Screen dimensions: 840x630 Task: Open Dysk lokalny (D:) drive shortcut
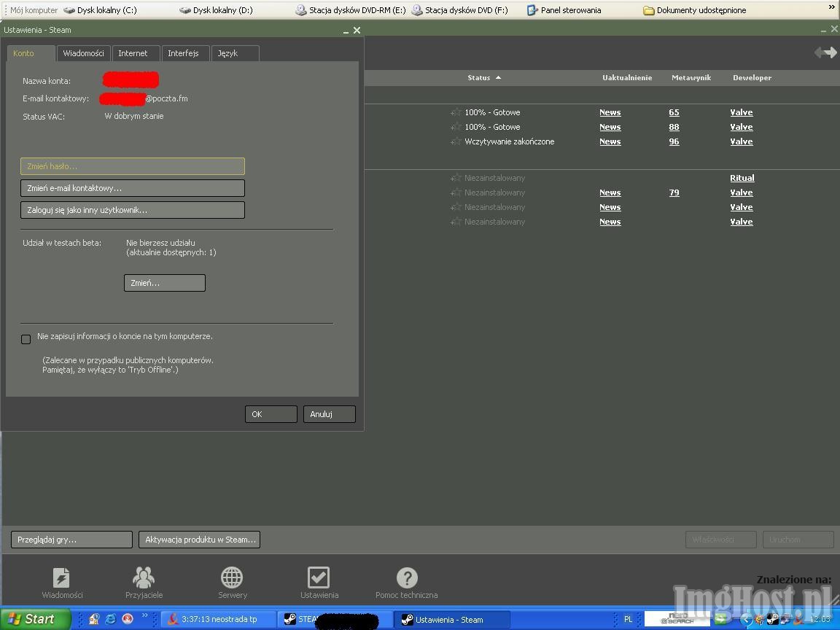(216, 10)
